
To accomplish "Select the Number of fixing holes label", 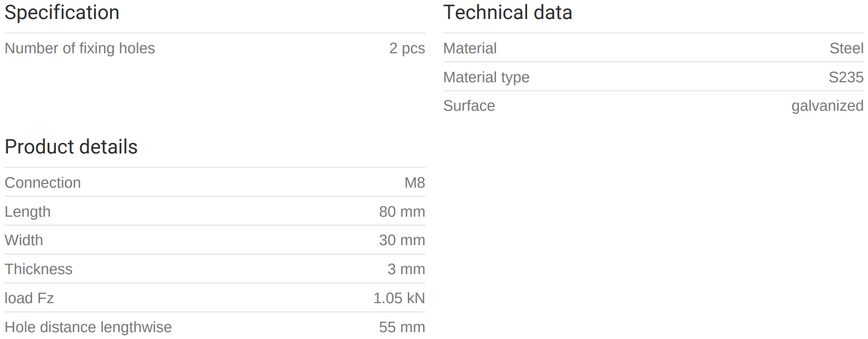I will [x=80, y=49].
